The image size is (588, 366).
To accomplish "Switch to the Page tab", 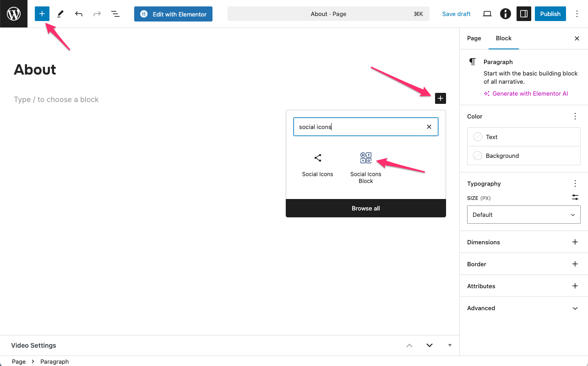I will coord(474,38).
